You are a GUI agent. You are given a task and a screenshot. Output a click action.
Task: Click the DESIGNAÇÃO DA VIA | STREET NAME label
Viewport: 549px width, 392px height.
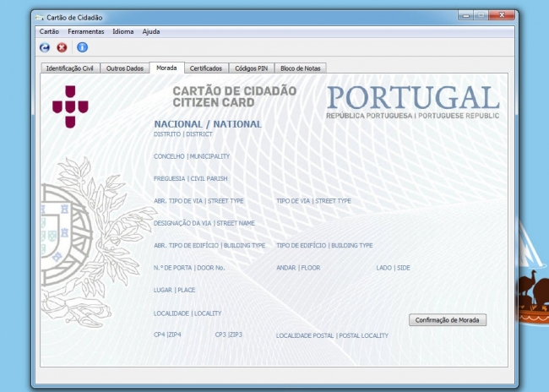coord(204,223)
